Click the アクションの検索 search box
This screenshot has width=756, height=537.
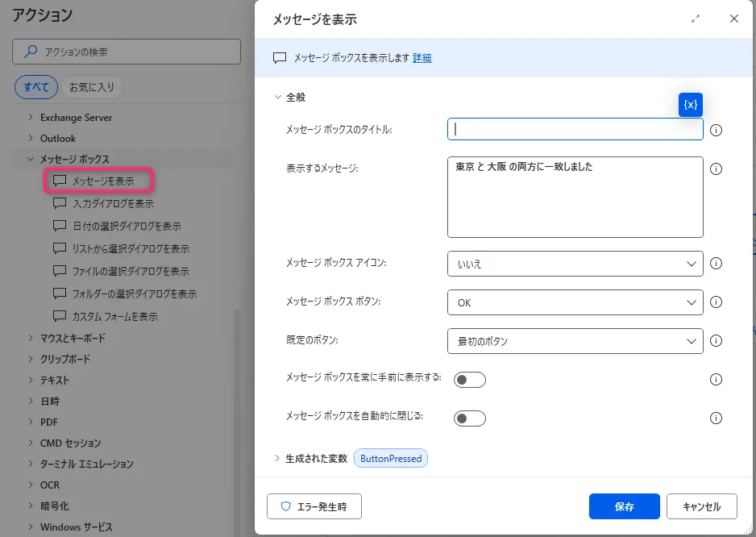point(127,52)
